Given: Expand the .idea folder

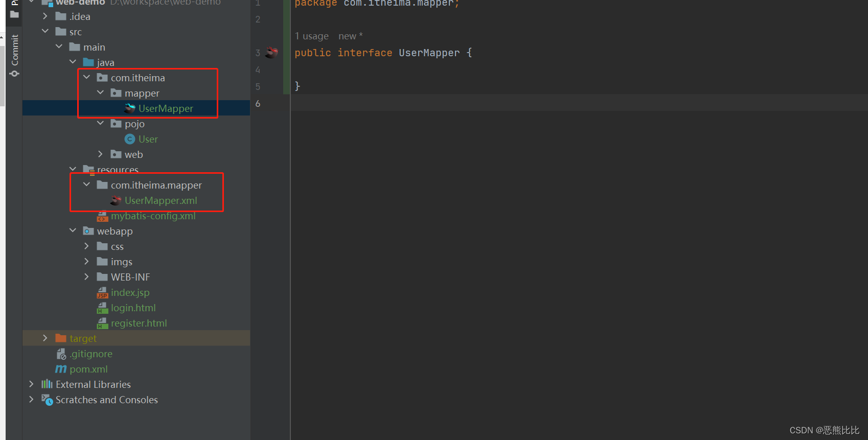Looking at the screenshot, I should 45,16.
